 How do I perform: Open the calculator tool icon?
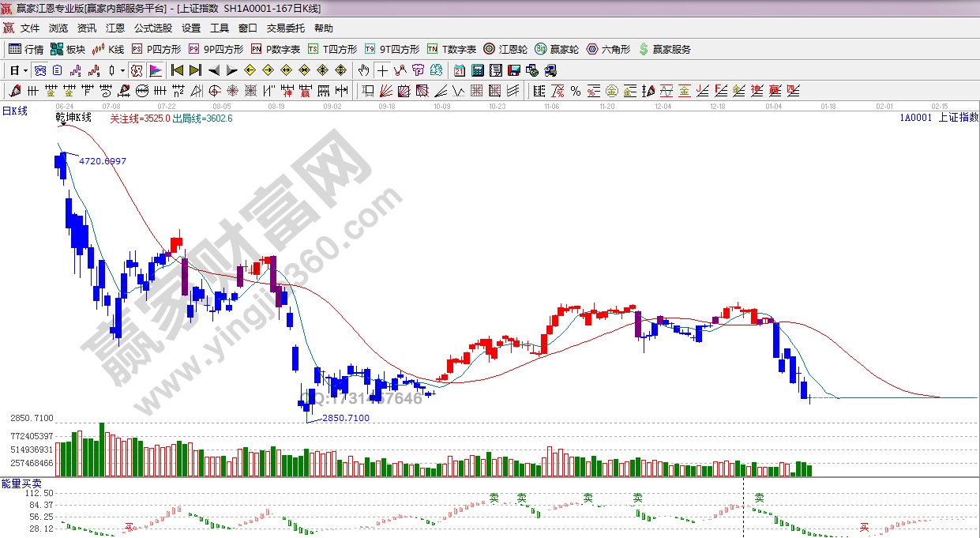tap(477, 70)
